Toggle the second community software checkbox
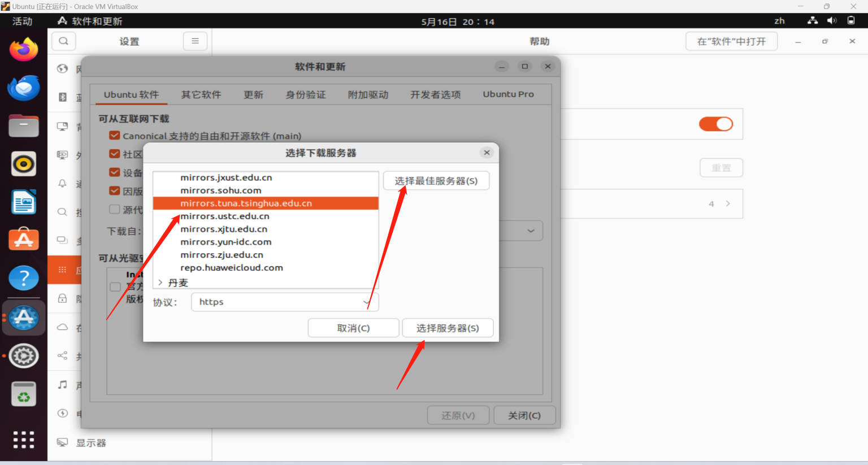This screenshot has height=465, width=868. (x=115, y=154)
